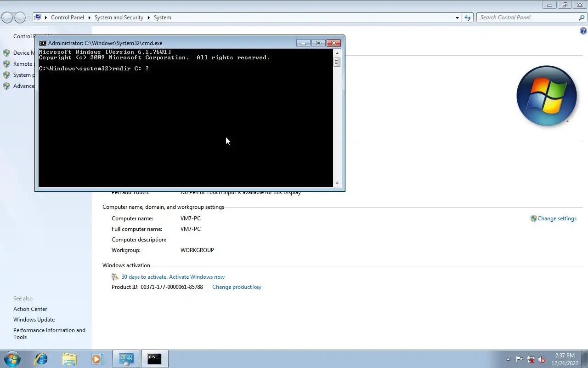Open Windows Media Player taskbar icon
The height and width of the screenshot is (368, 588).
[96, 359]
